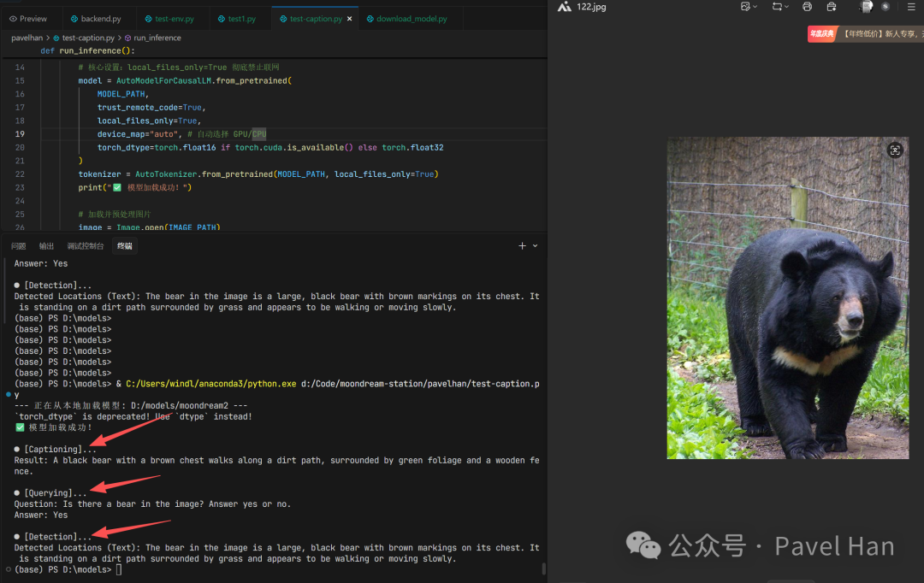Image resolution: width=924 pixels, height=583 pixels.
Task: Close the test-caption.py tab
Action: pos(349,19)
